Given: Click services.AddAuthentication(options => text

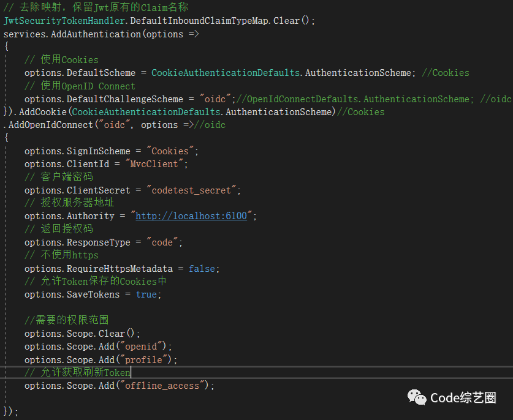Looking at the screenshot, I should [x=101, y=34].
